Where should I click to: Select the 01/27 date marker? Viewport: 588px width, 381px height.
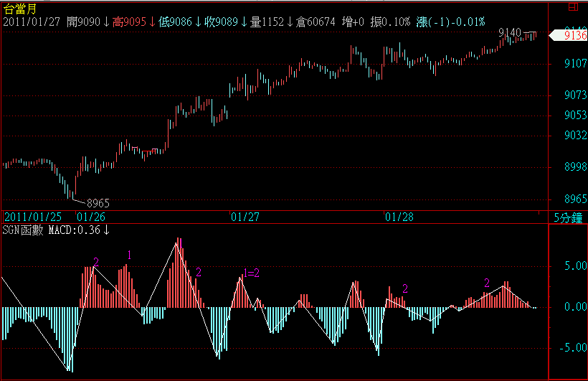click(x=245, y=216)
